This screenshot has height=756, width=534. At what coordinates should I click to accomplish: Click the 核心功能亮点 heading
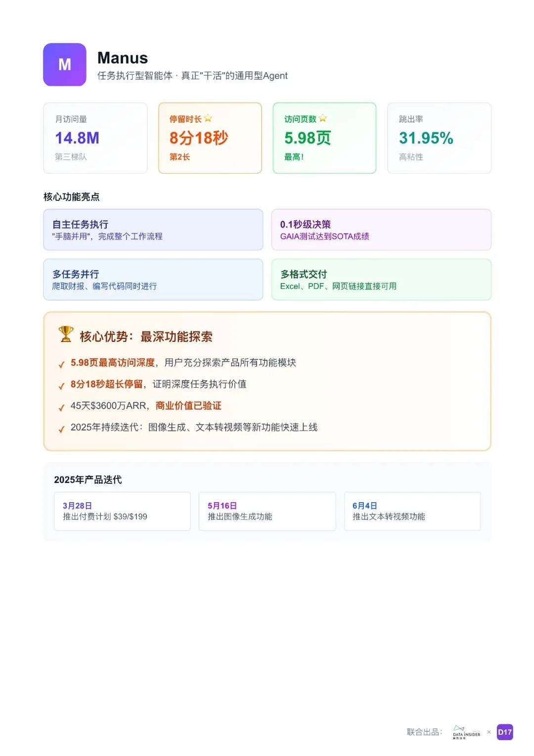72,197
